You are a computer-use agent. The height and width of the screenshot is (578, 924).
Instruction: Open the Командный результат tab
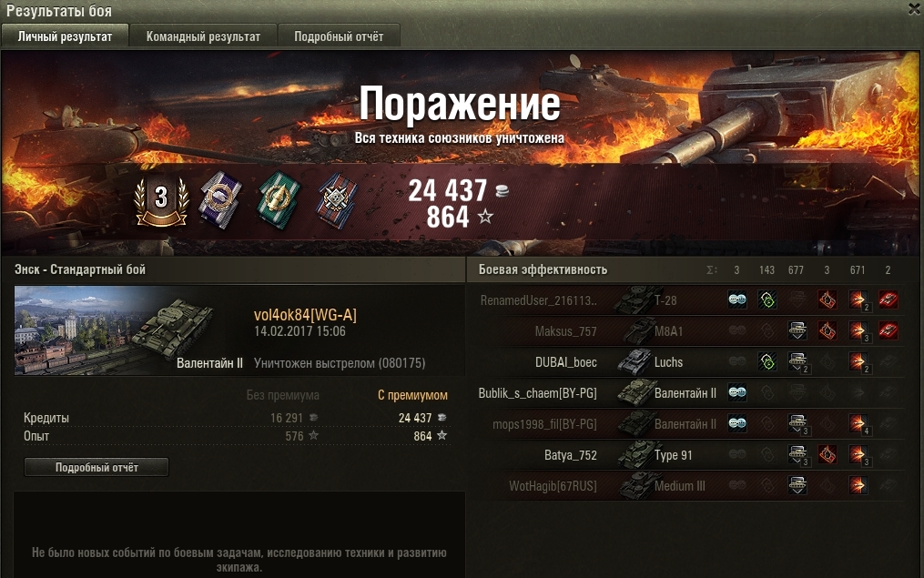coord(203,35)
